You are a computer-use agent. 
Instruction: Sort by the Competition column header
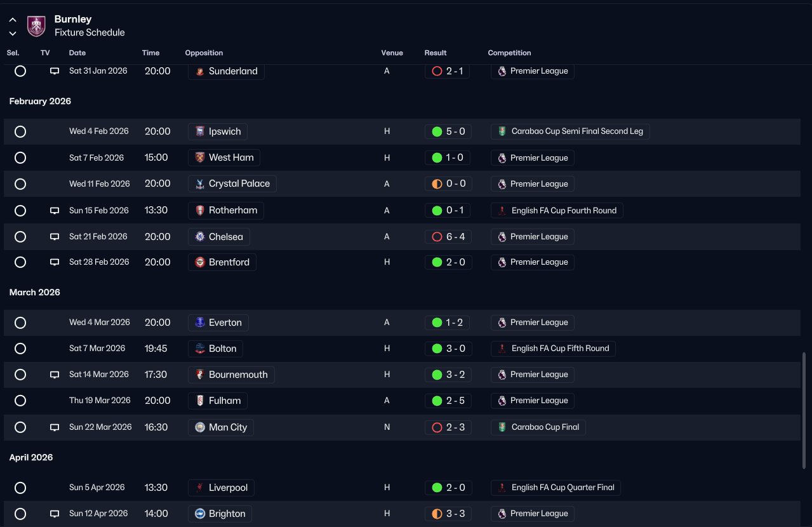point(509,53)
